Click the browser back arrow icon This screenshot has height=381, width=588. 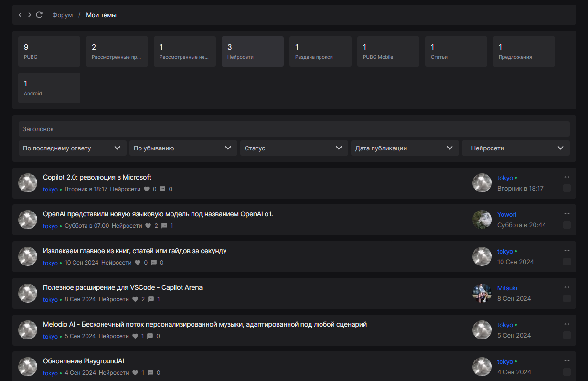[20, 15]
